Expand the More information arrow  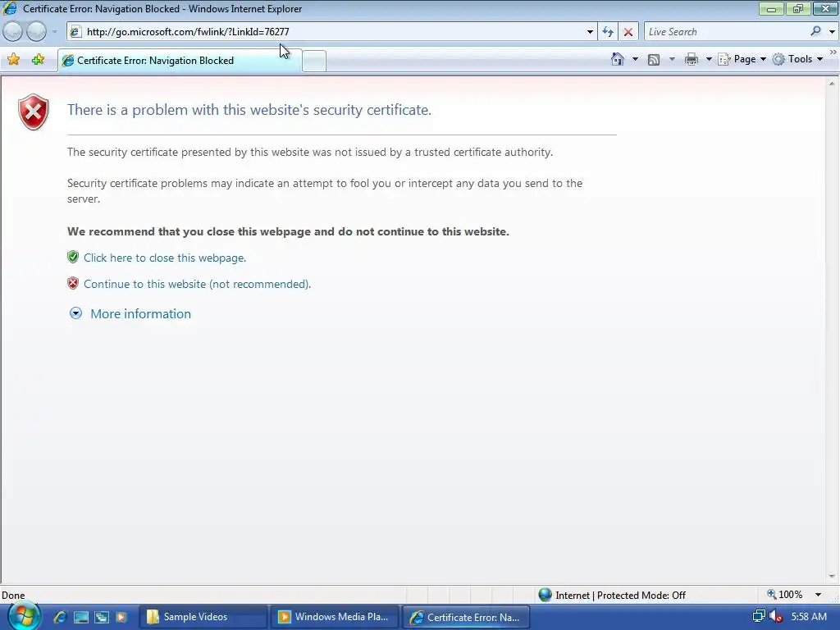point(76,313)
